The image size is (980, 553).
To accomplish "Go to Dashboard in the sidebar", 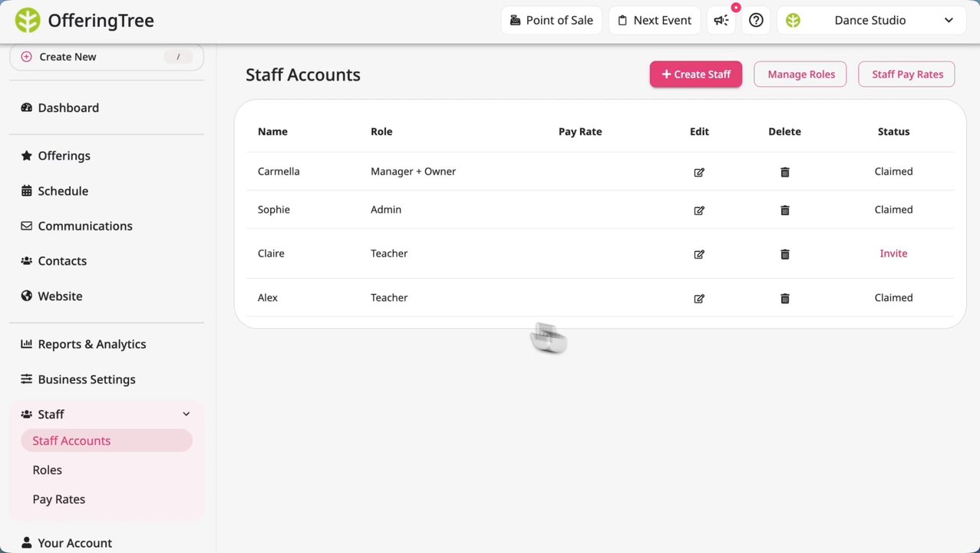I will point(68,108).
